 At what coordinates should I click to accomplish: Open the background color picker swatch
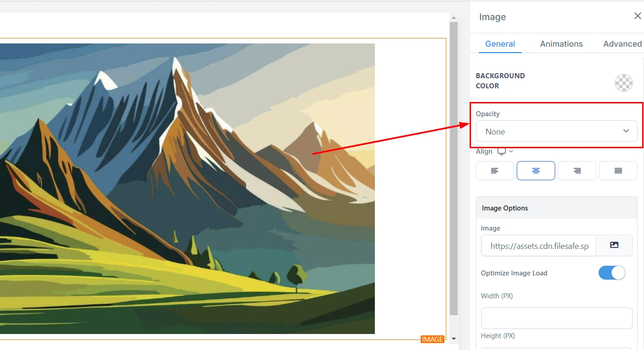[623, 83]
